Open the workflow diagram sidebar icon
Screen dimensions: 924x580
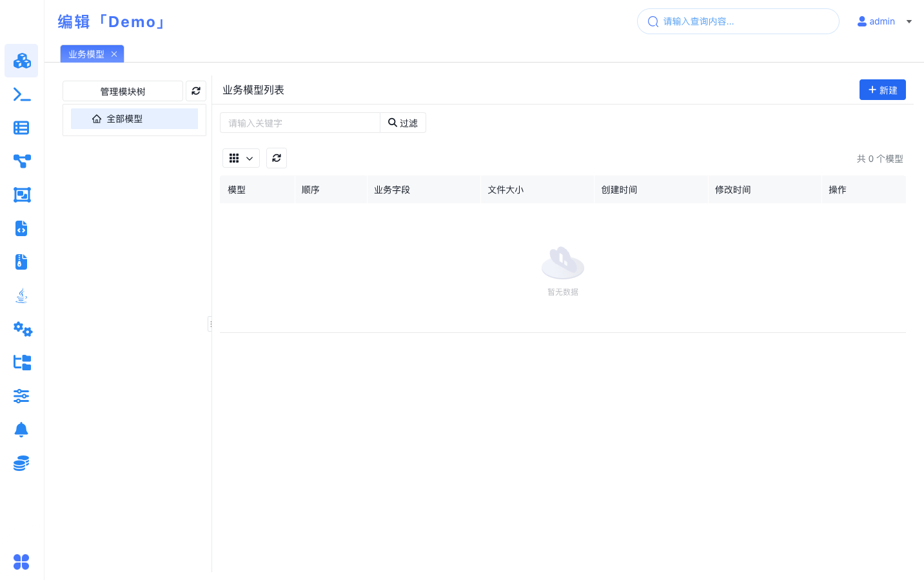tap(21, 161)
